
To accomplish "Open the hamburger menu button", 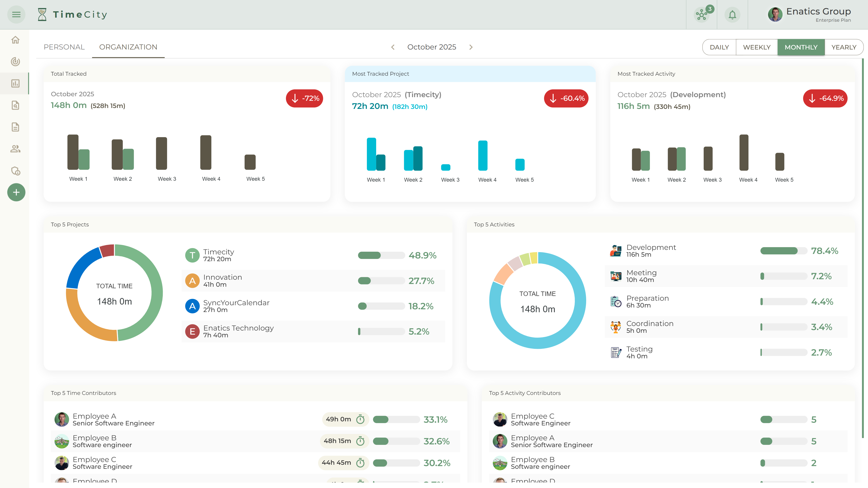I will (x=16, y=14).
